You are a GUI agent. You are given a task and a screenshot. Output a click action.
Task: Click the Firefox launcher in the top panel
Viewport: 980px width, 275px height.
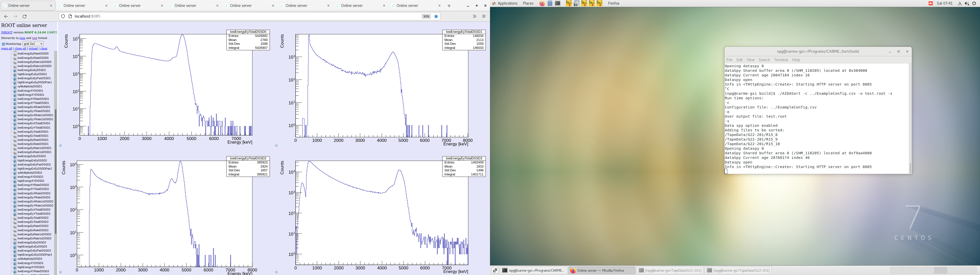point(542,3)
